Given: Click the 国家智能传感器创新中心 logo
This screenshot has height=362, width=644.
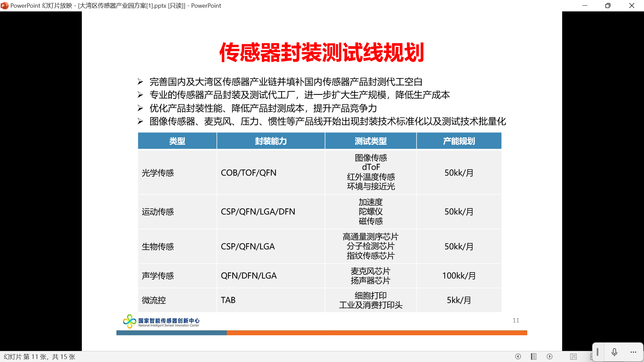Looking at the screenshot, I should click(x=161, y=321).
